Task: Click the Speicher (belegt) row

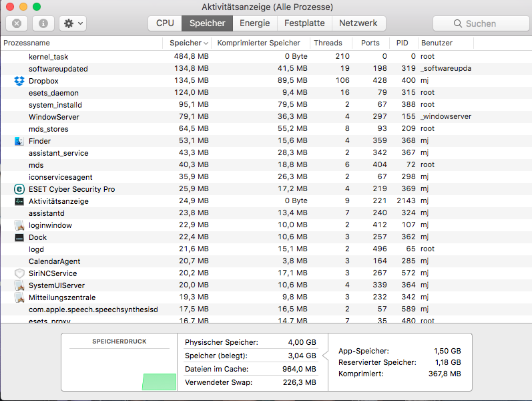Action: [x=251, y=356]
